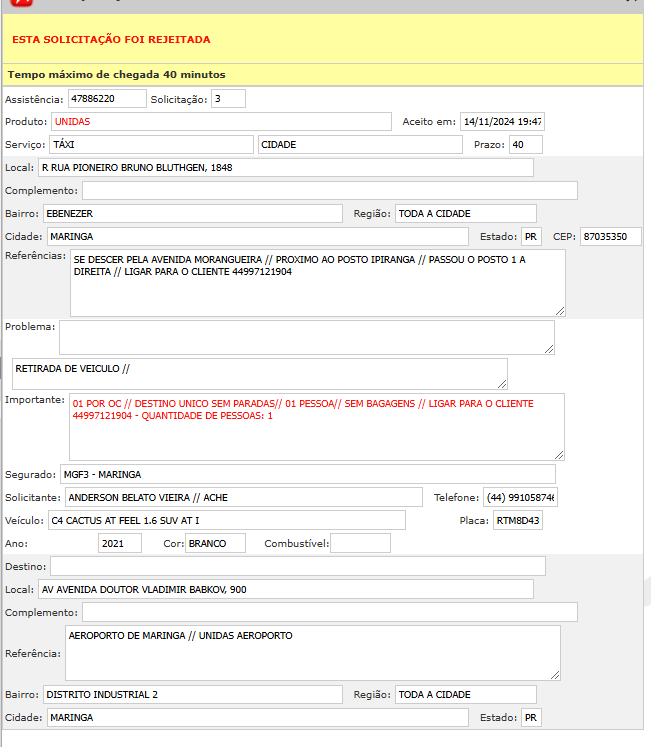Click the Bairro field showing EBENEZER
This screenshot has width=651, height=747.
pyautogui.click(x=193, y=213)
